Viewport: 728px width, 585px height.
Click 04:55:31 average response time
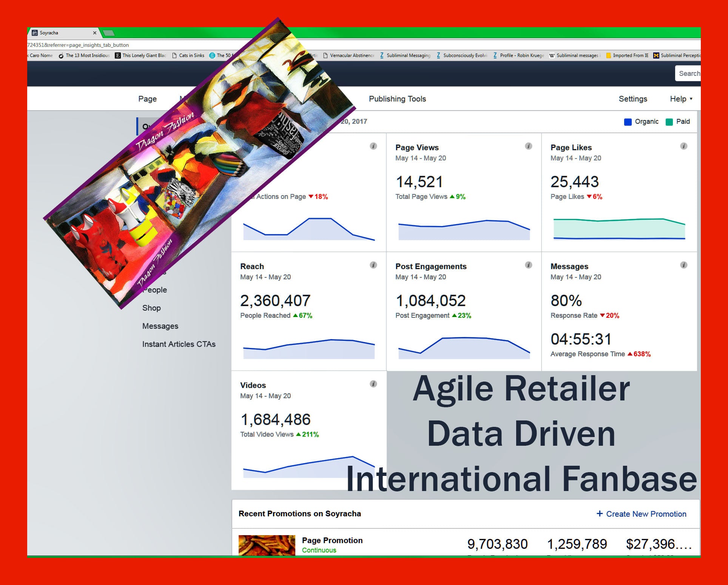(581, 339)
